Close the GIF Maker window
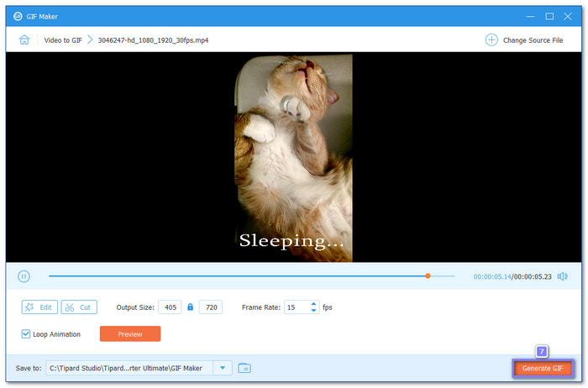This screenshot has height=388, width=588. [x=568, y=17]
